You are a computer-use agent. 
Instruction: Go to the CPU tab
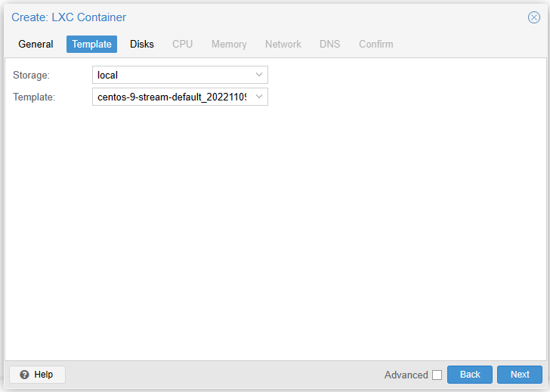(182, 44)
